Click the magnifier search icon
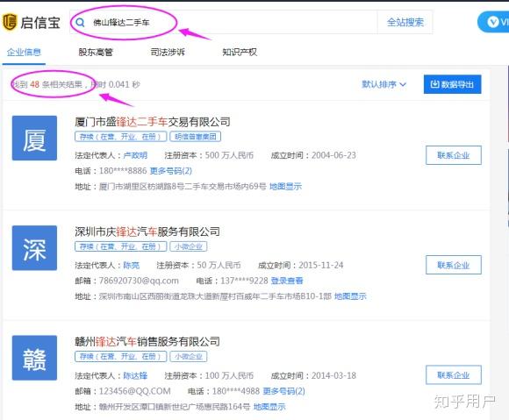Image resolution: width=509 pixels, height=420 pixels. tap(80, 23)
